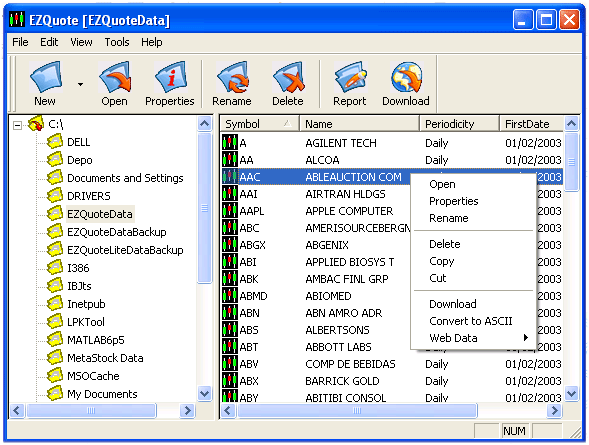Click the Rename toolbar icon
This screenshot has width=589, height=445.
click(233, 77)
